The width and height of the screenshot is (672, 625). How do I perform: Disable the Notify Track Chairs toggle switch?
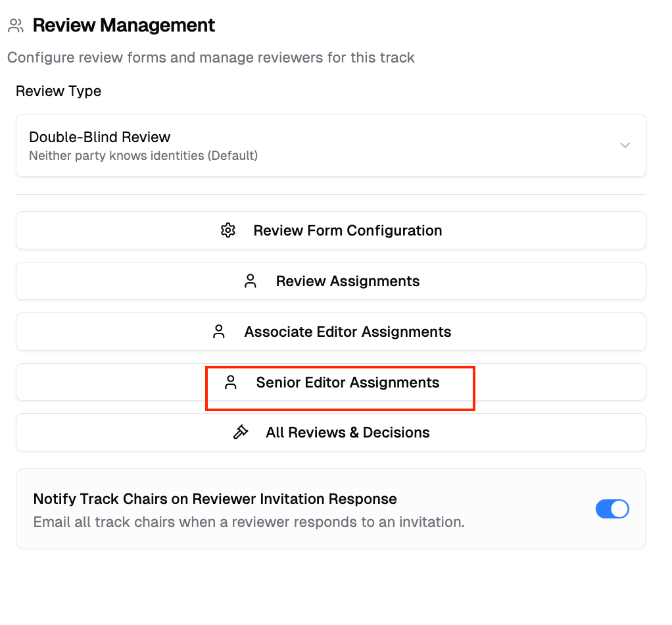point(612,509)
